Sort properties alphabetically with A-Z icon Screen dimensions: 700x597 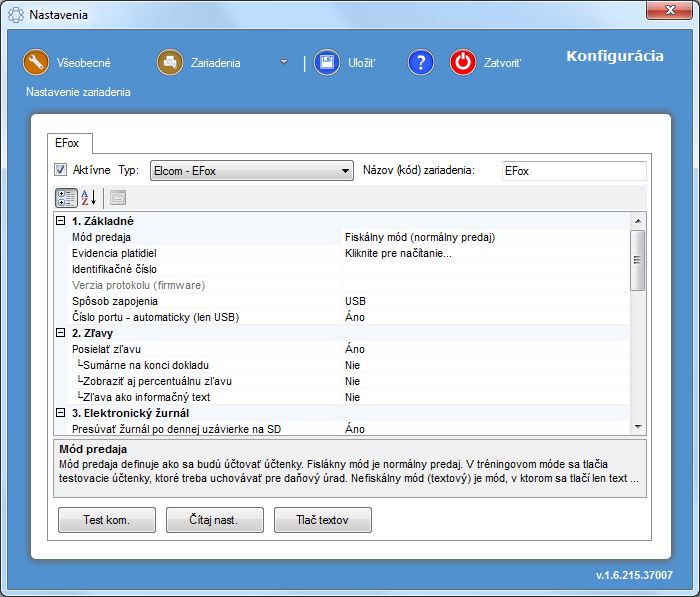pos(89,197)
